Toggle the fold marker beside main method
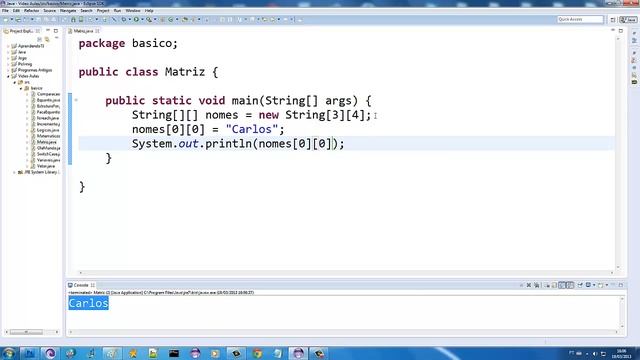 76,100
